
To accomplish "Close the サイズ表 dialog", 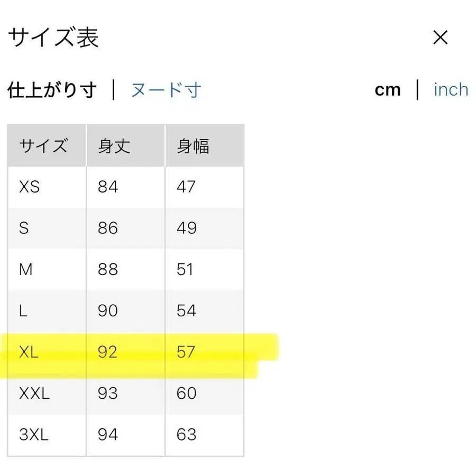I will [x=440, y=37].
